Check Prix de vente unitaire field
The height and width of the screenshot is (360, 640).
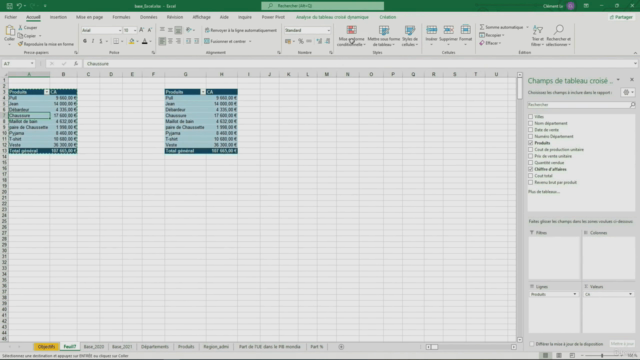tap(531, 156)
